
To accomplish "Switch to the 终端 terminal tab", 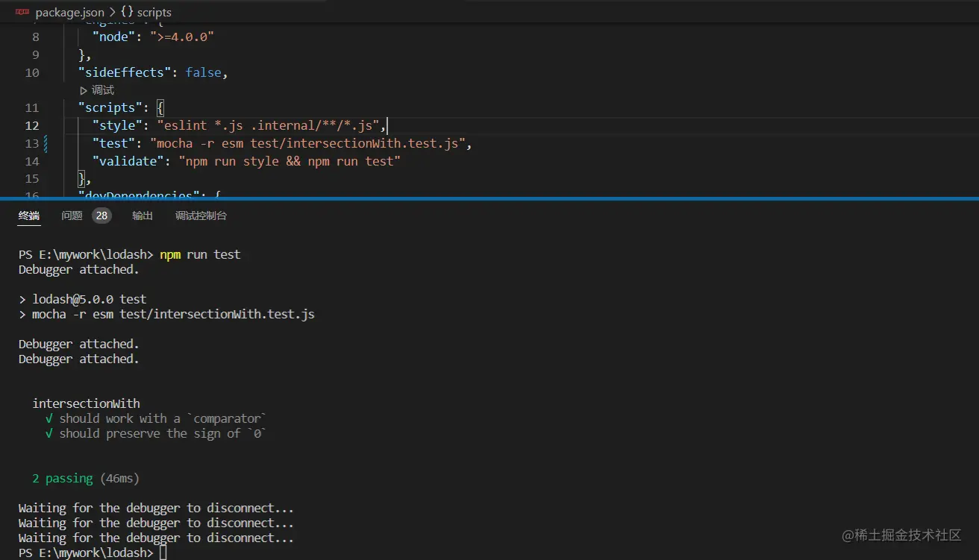I will 29,215.
